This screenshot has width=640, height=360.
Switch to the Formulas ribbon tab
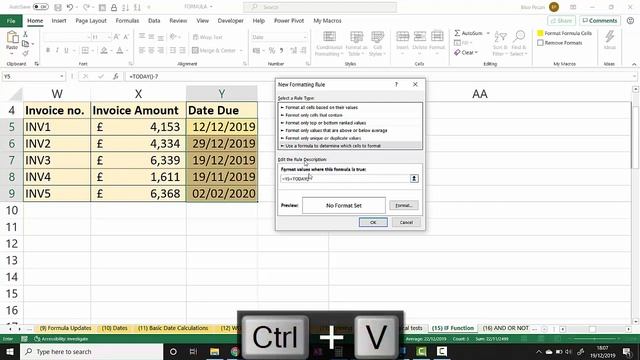pyautogui.click(x=127, y=20)
